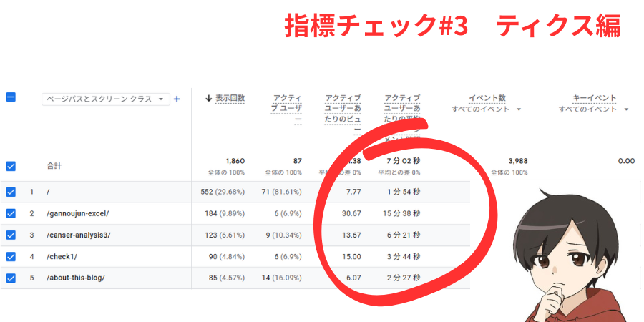
Task: Toggle checkbox for /gannoujun-excel/ row
Action: [x=11, y=213]
